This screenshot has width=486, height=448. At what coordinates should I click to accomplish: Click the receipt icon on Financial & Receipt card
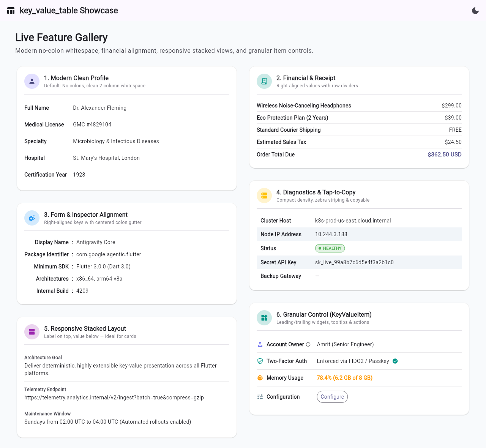click(x=264, y=81)
